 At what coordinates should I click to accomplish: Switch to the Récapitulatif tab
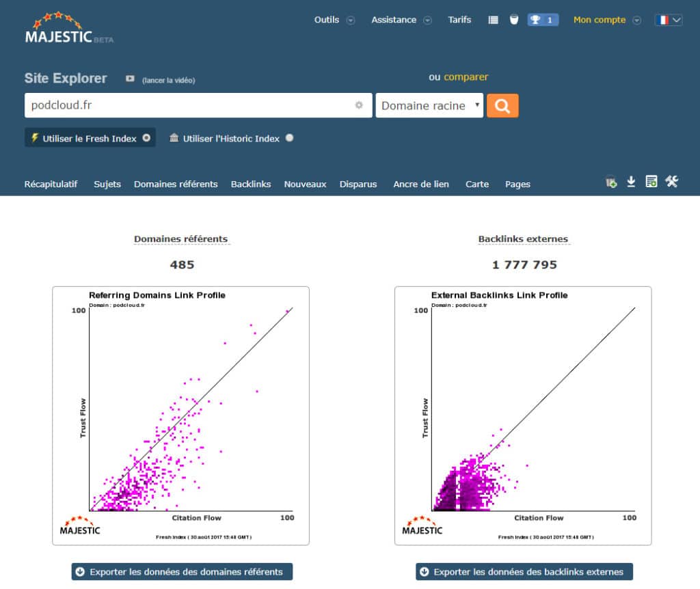(51, 184)
